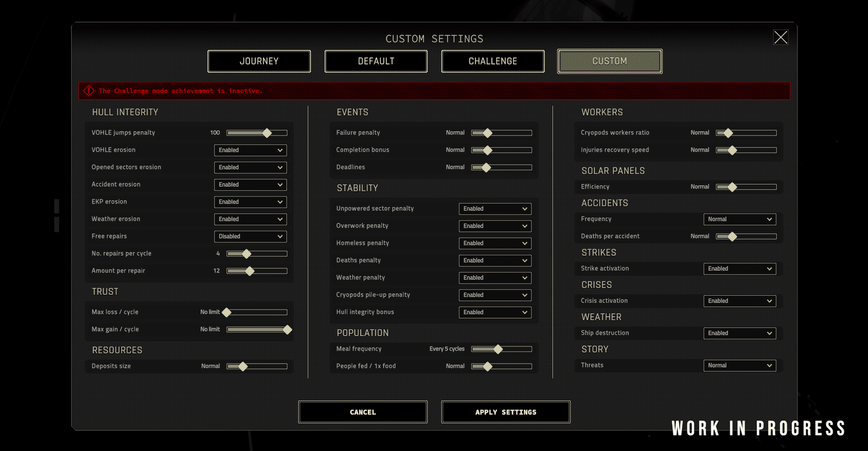Select the Custom preset tab

(610, 61)
